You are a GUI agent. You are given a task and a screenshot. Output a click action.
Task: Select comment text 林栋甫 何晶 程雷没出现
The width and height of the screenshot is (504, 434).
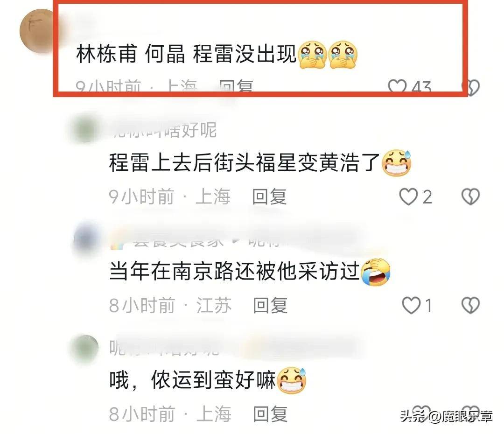pyautogui.click(x=186, y=53)
